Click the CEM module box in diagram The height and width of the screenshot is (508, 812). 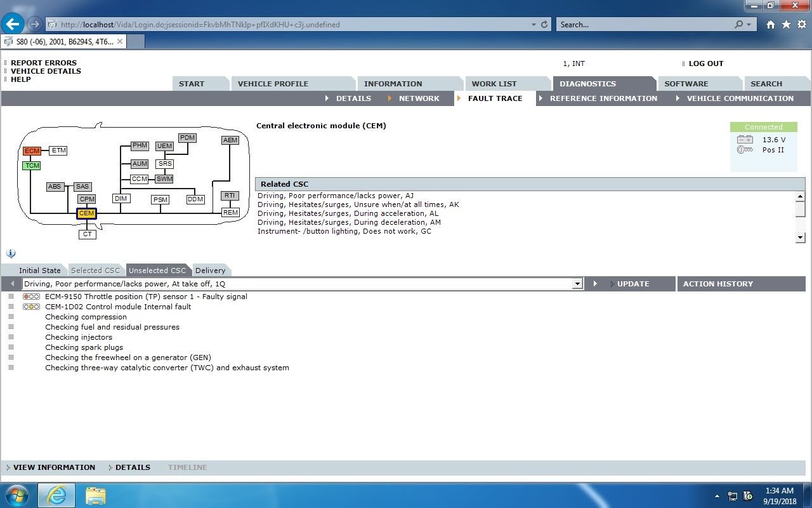click(x=86, y=214)
